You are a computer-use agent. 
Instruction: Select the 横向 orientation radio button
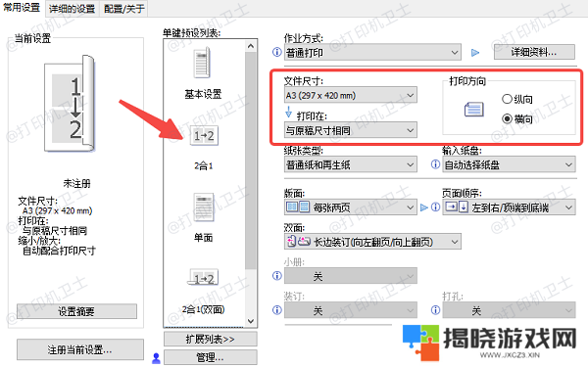[x=507, y=118]
